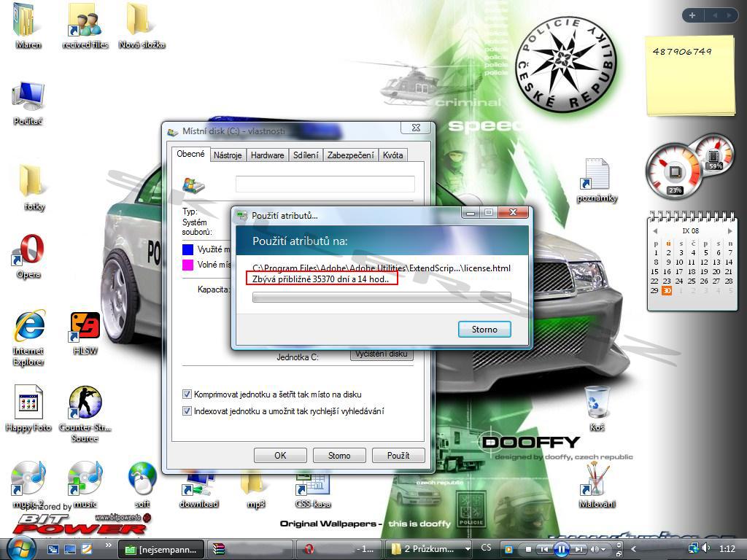Go to next month in calendar gadget
Image resolution: width=747 pixels, height=560 pixels.
tap(729, 231)
